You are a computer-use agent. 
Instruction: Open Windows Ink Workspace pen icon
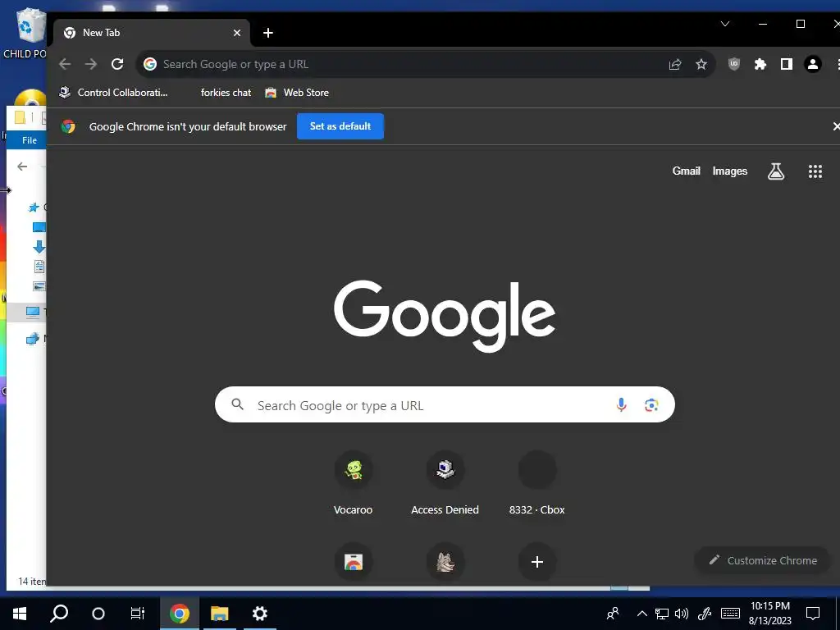pos(705,614)
